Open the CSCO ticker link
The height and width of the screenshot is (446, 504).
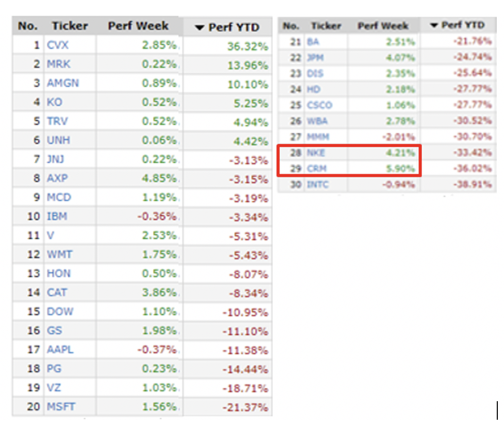(x=320, y=105)
